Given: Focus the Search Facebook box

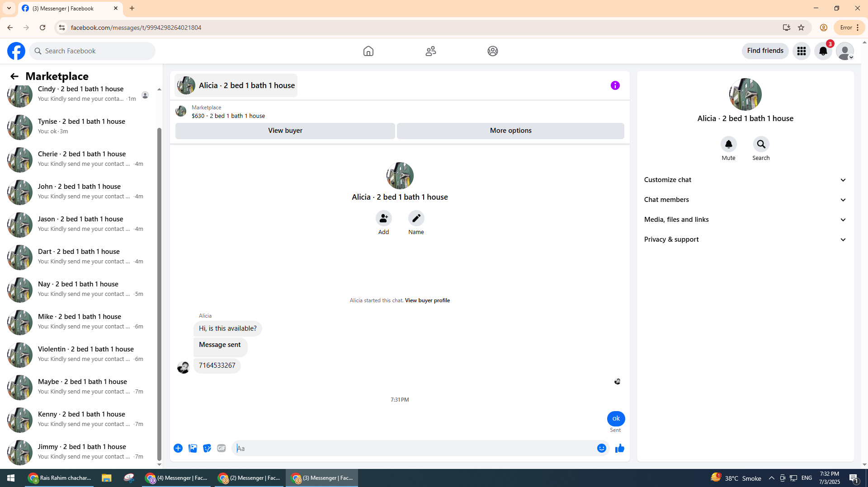Looking at the screenshot, I should pyautogui.click(x=93, y=51).
